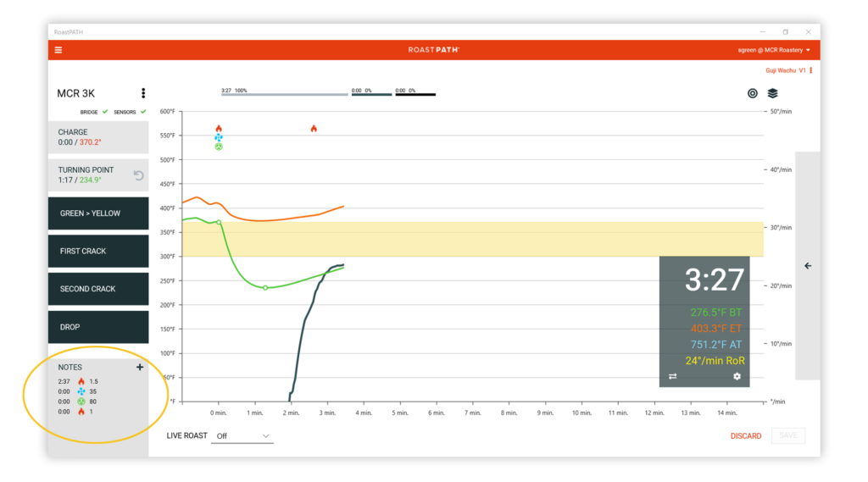
Task: Select 403.3°F ET reading
Action: [715, 329]
